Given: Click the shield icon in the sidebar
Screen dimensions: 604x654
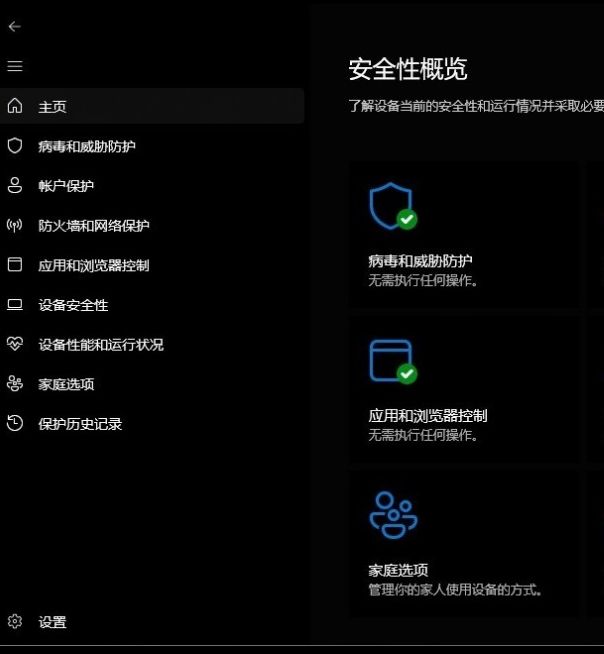Looking at the screenshot, I should (x=15, y=146).
